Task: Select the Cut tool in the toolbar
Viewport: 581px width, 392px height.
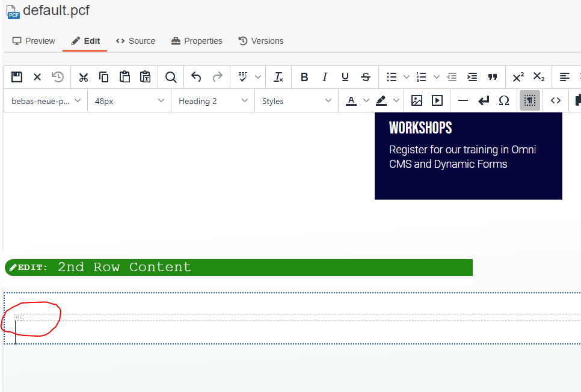Action: point(83,77)
